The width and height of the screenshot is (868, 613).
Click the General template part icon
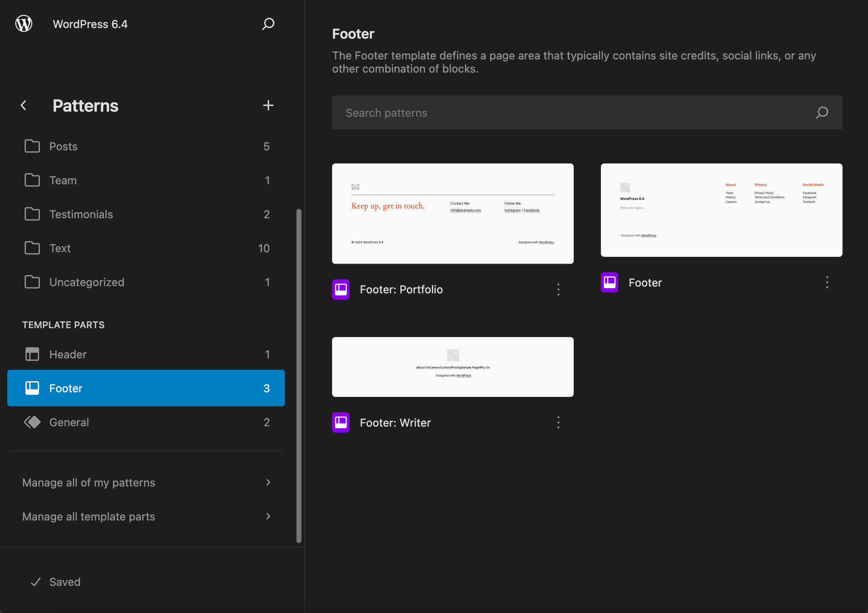[31, 421]
